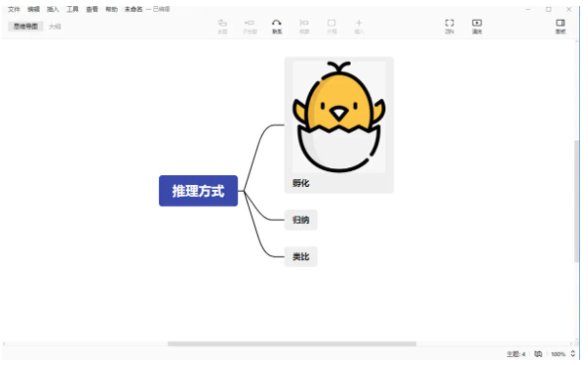Open the 编辑 menu

tap(34, 9)
